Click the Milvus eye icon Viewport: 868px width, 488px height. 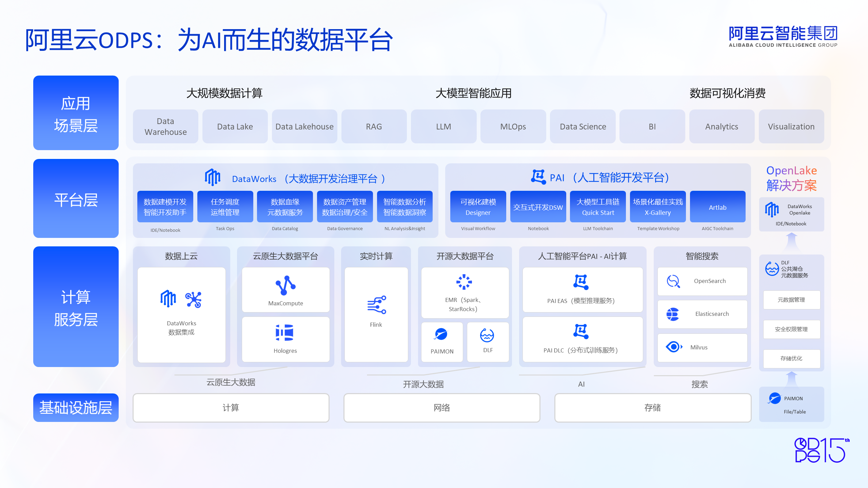click(674, 347)
